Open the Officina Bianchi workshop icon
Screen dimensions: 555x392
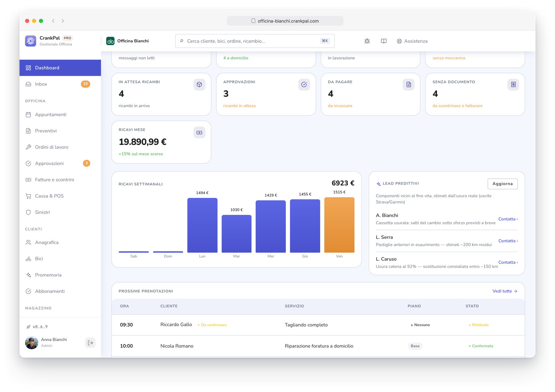(110, 41)
